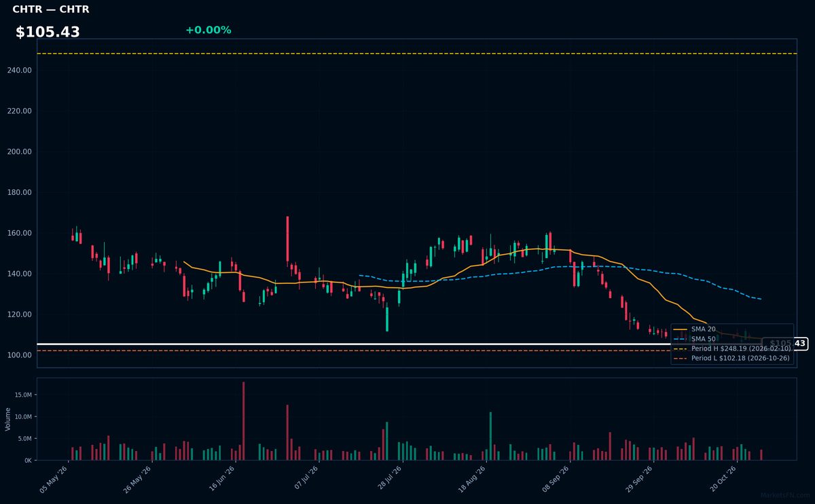Click the 180.00 price axis label
Screen dimensions: 815x504
pos(20,192)
